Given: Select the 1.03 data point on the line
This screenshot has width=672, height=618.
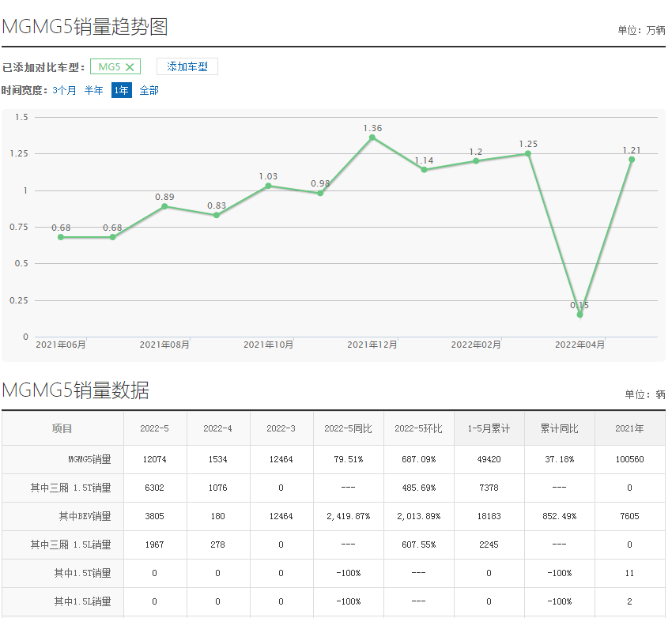Looking at the screenshot, I should pos(268,186).
